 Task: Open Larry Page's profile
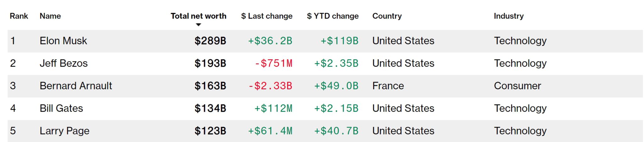tap(64, 131)
